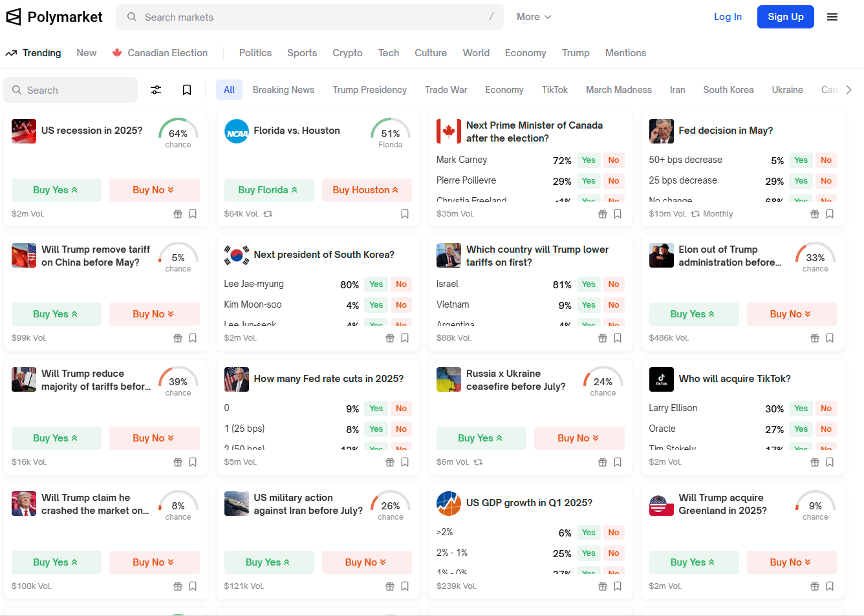Image resolution: width=864 pixels, height=616 pixels.
Task: Open the NCAA Florida vs. Houston logo
Action: coord(237,131)
